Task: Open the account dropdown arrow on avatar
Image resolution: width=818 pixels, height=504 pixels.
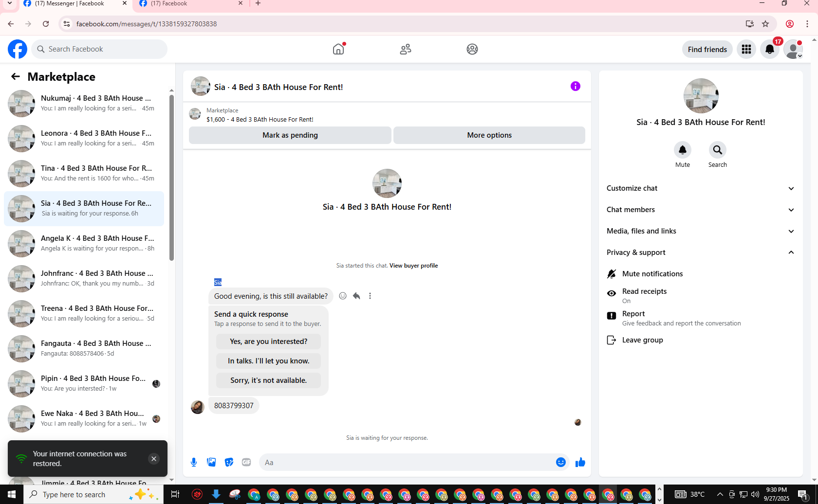Action: pos(799,56)
